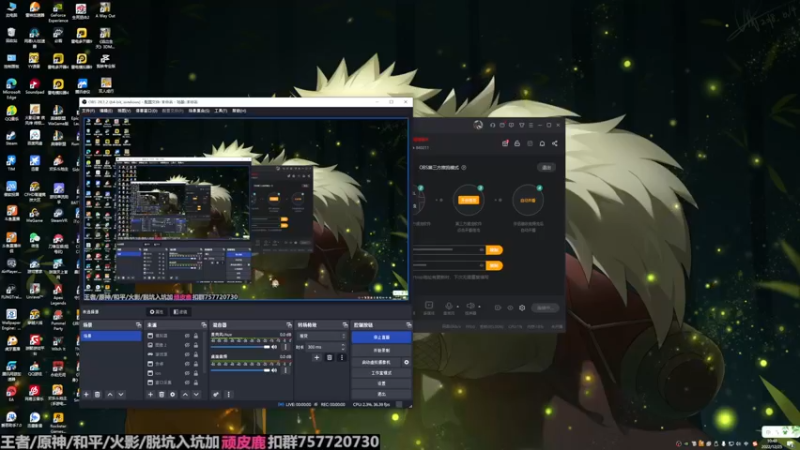This screenshot has width=800, height=450.
Task: Open hamburger menu in streaming assistant titlebar
Action: (x=531, y=125)
